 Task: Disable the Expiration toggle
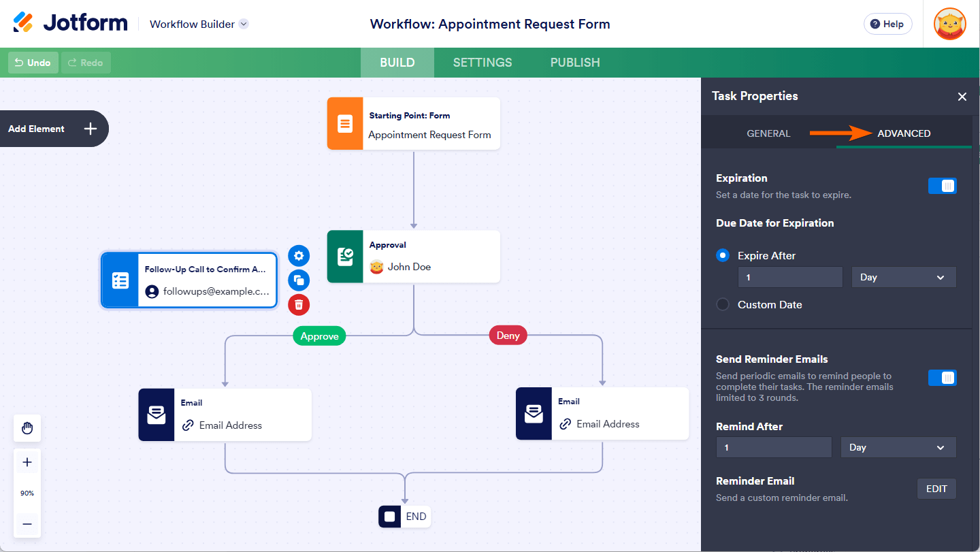(942, 186)
